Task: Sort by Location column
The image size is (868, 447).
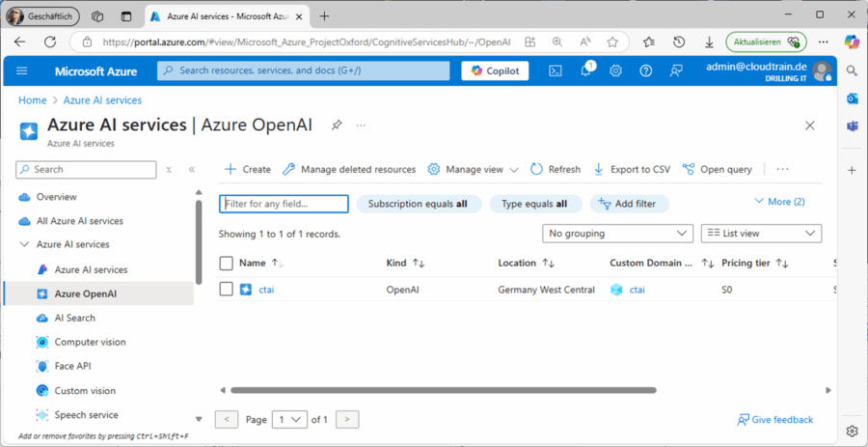Action: pos(526,264)
